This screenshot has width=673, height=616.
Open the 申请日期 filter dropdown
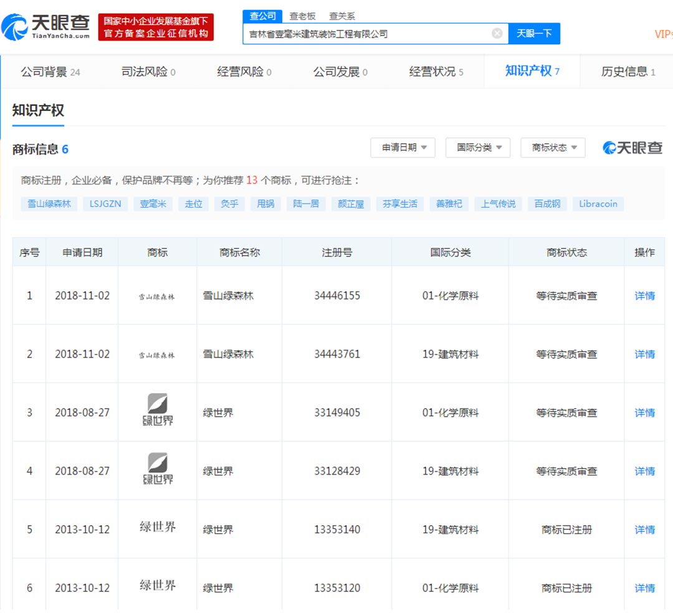pyautogui.click(x=403, y=148)
